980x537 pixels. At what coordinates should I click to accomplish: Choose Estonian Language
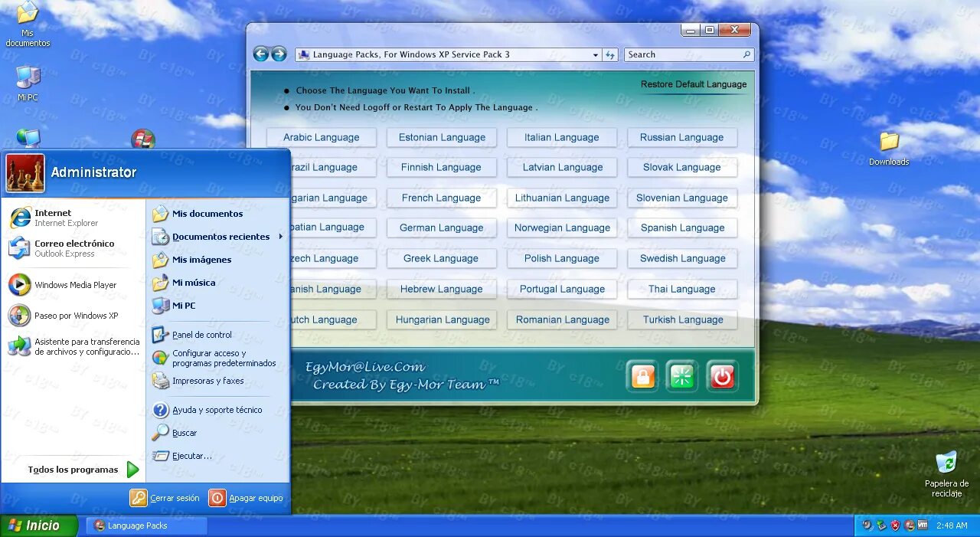pyautogui.click(x=442, y=137)
